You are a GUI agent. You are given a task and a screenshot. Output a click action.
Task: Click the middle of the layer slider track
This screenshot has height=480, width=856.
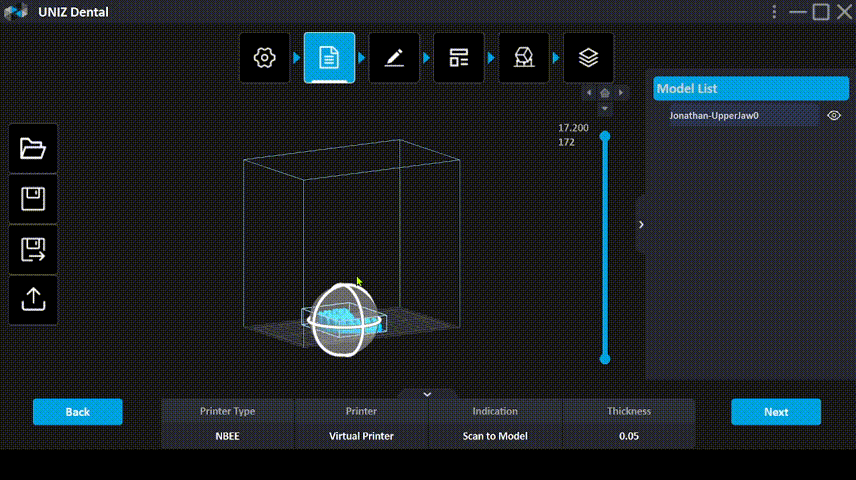(x=605, y=247)
